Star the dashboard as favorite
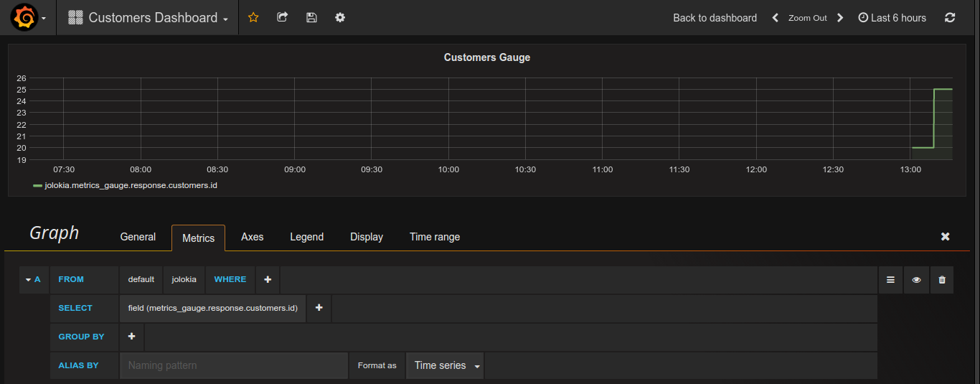This screenshot has width=980, height=384. 253,17
